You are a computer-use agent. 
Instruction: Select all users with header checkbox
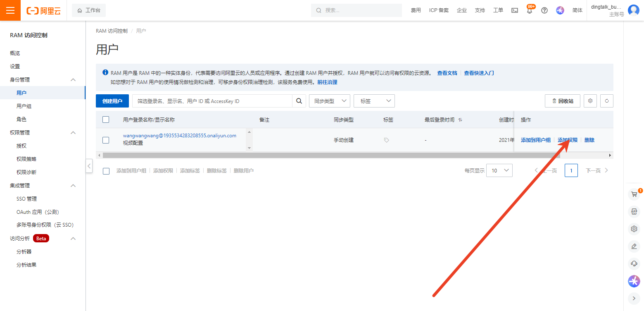point(106,120)
